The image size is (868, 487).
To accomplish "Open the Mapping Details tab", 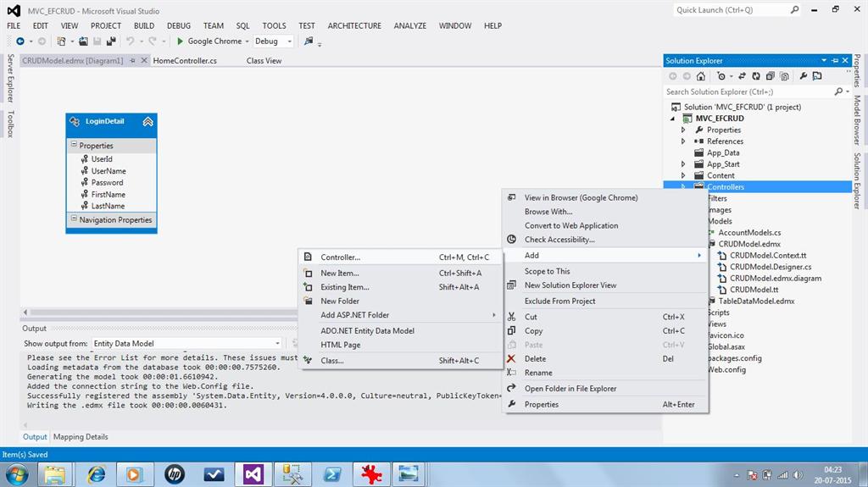I will 81,437.
